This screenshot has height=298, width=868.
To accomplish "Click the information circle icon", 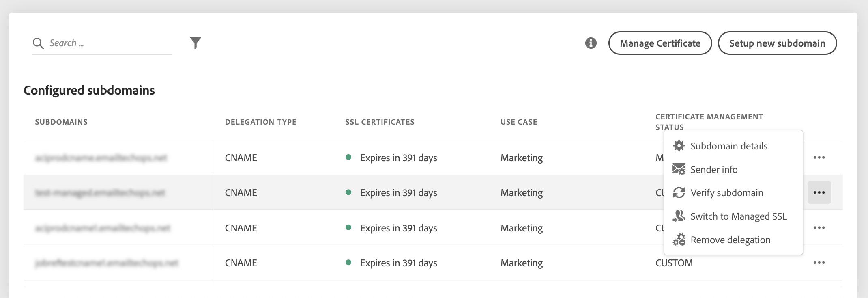I will (591, 43).
